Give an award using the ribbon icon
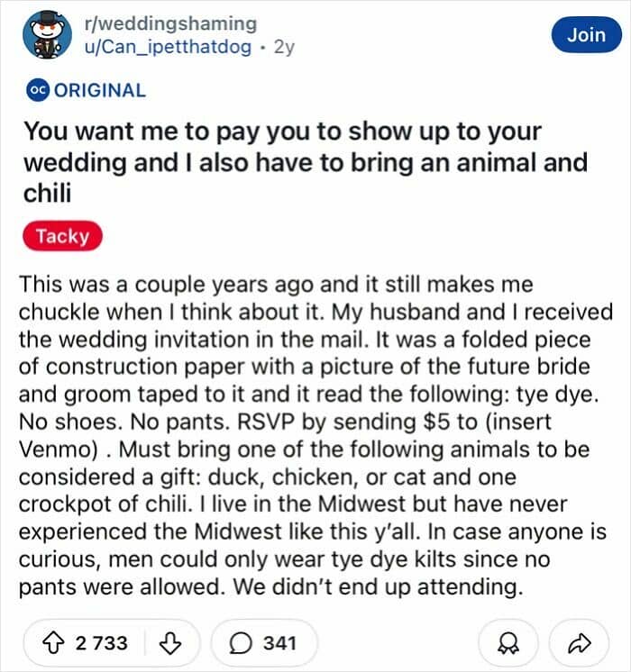 pyautogui.click(x=508, y=643)
